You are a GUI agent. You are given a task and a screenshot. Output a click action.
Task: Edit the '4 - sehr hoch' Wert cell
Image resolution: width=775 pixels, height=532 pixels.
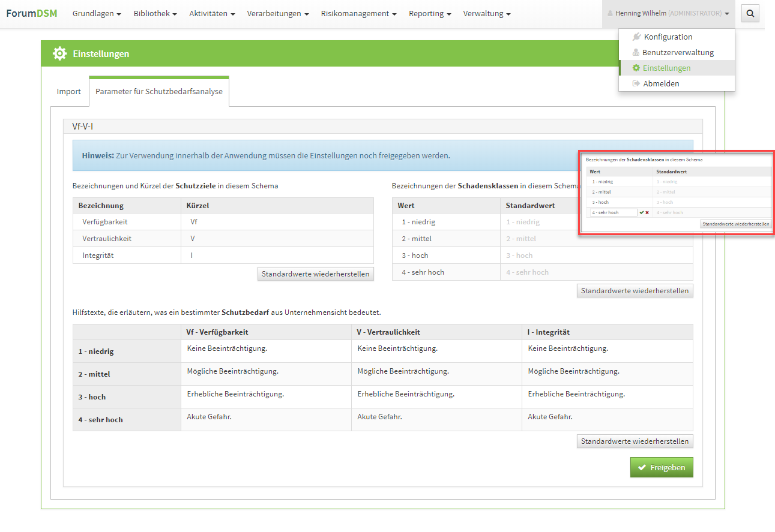coord(423,272)
